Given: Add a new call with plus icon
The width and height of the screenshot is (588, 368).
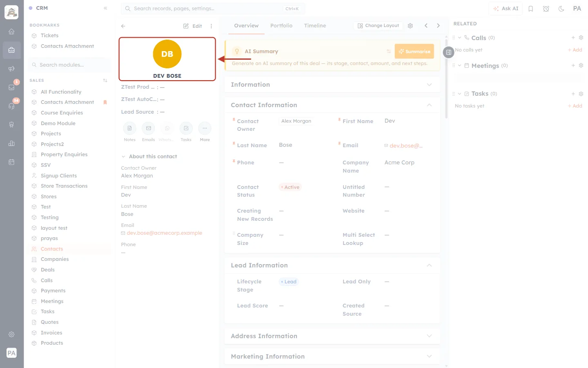Looking at the screenshot, I should click(573, 38).
